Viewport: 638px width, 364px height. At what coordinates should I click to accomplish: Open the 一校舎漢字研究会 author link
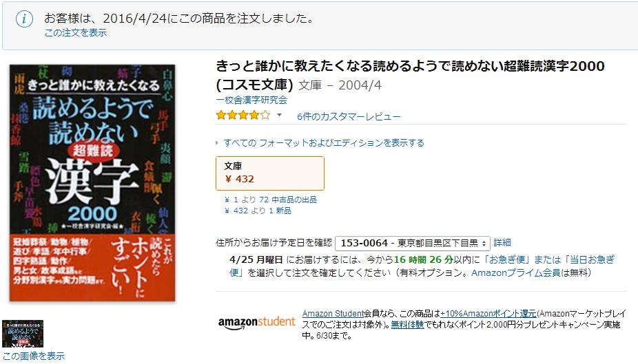(251, 100)
